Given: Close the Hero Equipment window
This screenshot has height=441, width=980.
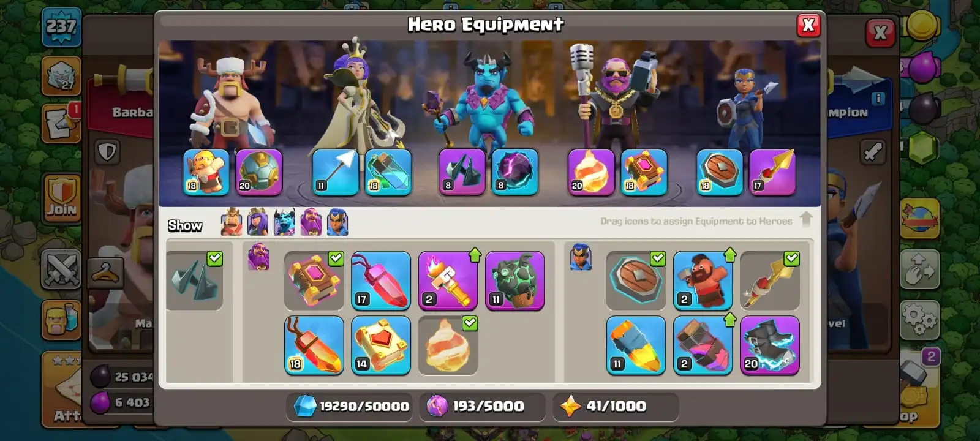Looking at the screenshot, I should 809,24.
